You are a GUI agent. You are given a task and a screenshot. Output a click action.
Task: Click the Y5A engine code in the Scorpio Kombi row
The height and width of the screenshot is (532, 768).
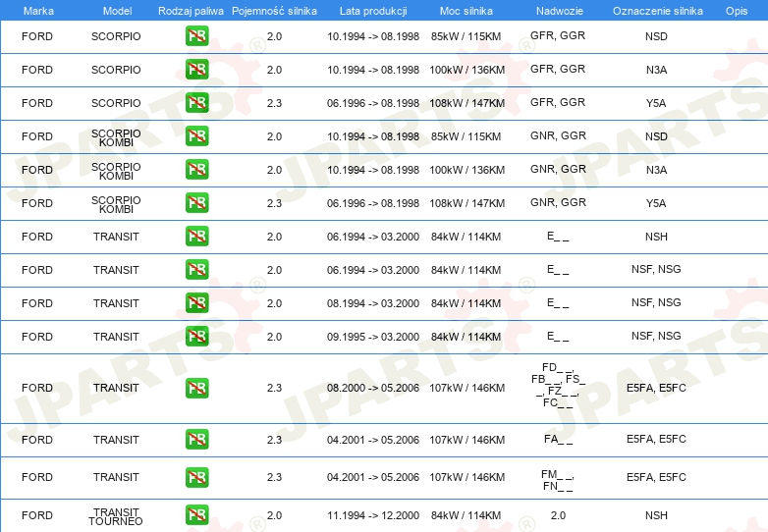click(x=656, y=203)
